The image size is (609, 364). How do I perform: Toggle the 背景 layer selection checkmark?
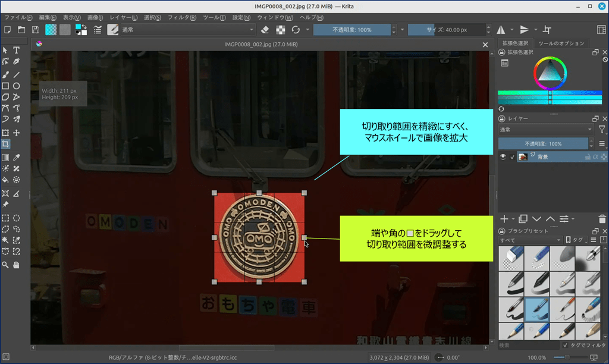[512, 157]
